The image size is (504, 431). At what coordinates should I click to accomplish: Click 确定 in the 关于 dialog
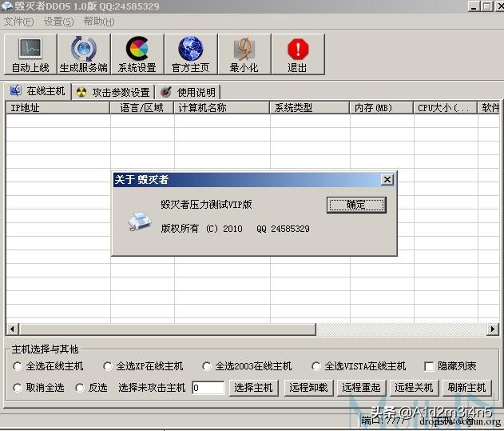(x=356, y=205)
